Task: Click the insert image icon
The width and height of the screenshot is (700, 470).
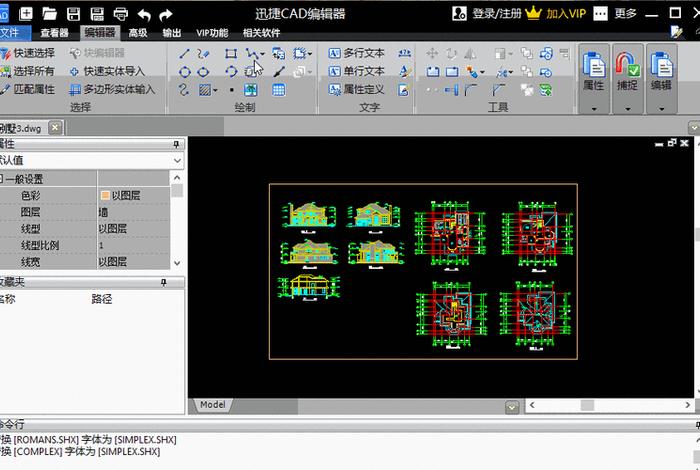Action: point(250,90)
